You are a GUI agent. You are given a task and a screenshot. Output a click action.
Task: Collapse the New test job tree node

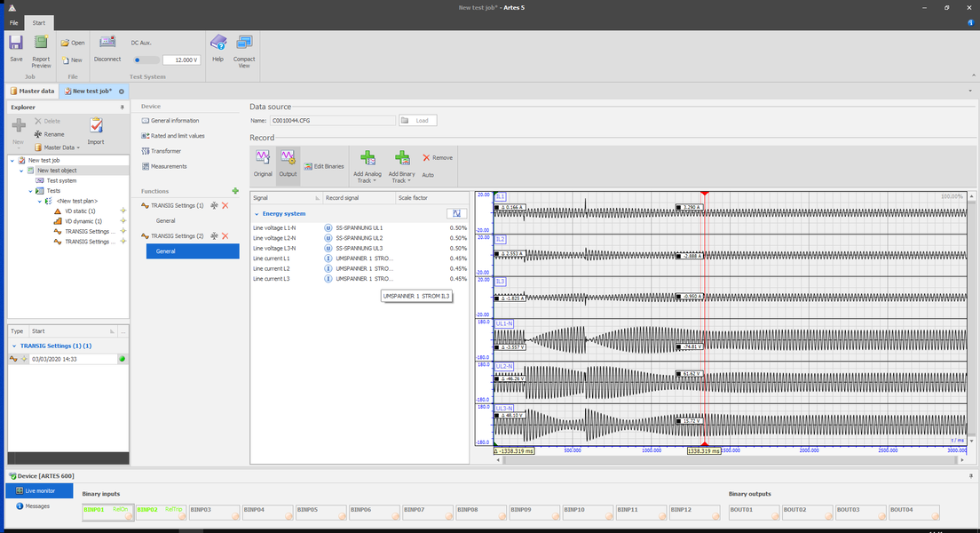click(x=12, y=160)
